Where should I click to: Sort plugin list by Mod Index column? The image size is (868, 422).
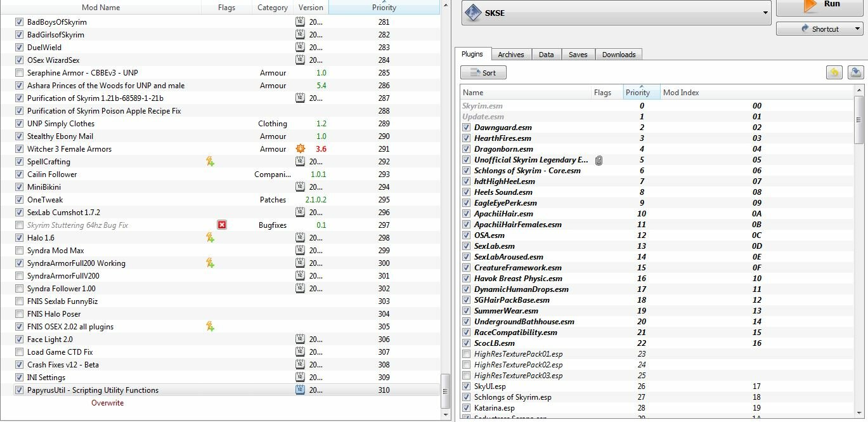click(x=757, y=92)
